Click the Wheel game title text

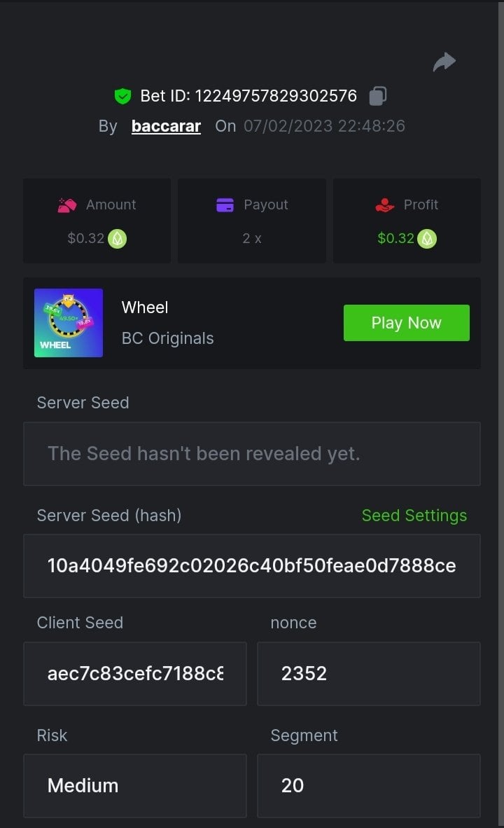pos(145,308)
